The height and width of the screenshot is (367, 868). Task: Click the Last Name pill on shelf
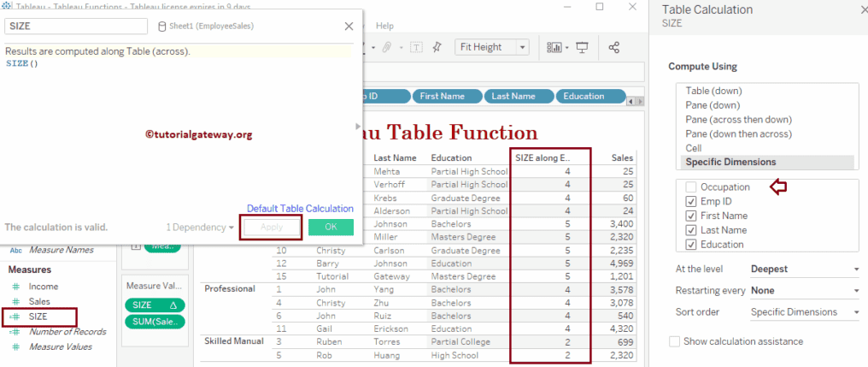point(519,96)
